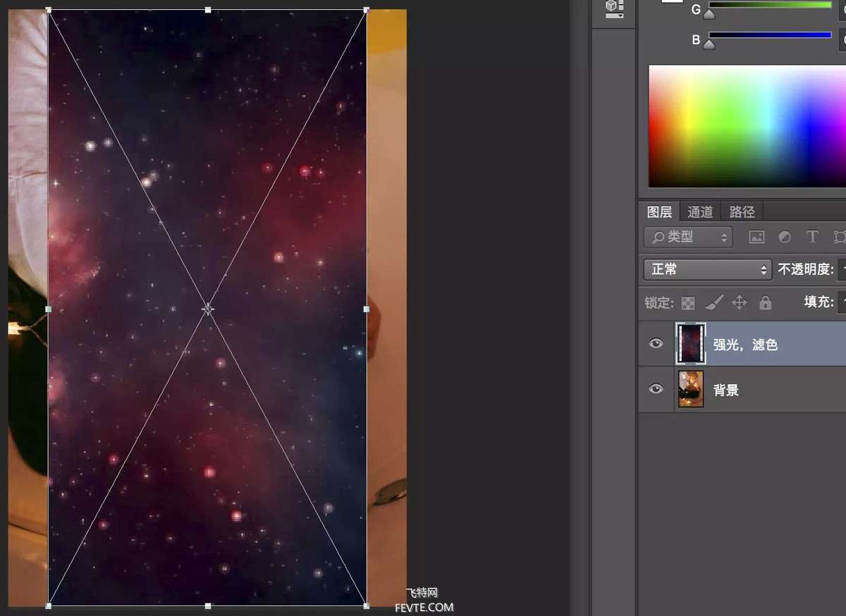The image size is (846, 616).
Task: Lock all padlock icon
Action: pos(765,303)
